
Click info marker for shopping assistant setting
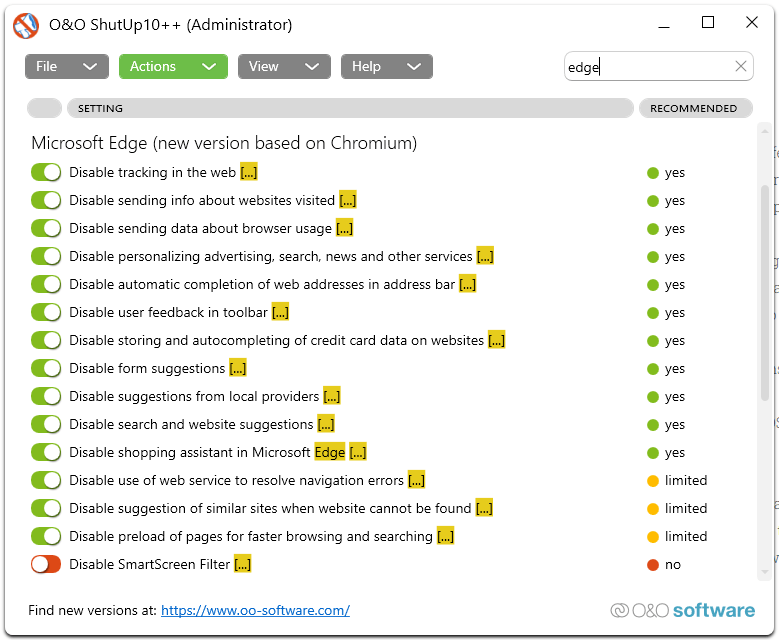358,453
